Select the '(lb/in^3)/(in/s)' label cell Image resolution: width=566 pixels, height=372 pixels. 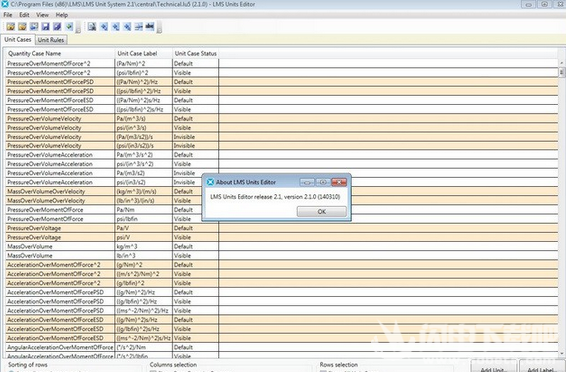(144, 201)
